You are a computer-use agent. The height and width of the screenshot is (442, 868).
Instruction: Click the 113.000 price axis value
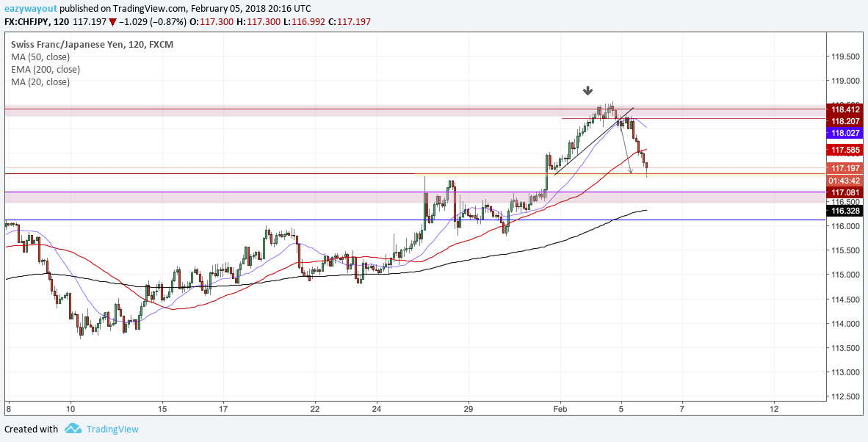(847, 372)
